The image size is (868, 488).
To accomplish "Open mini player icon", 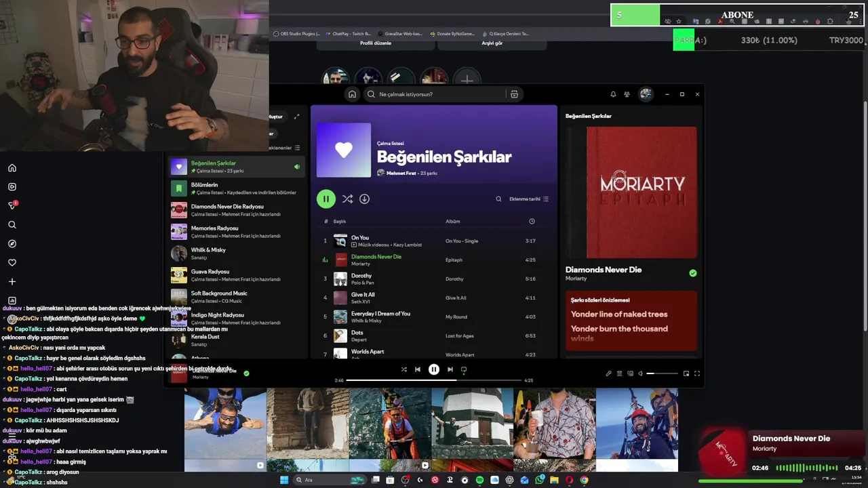I will point(686,373).
